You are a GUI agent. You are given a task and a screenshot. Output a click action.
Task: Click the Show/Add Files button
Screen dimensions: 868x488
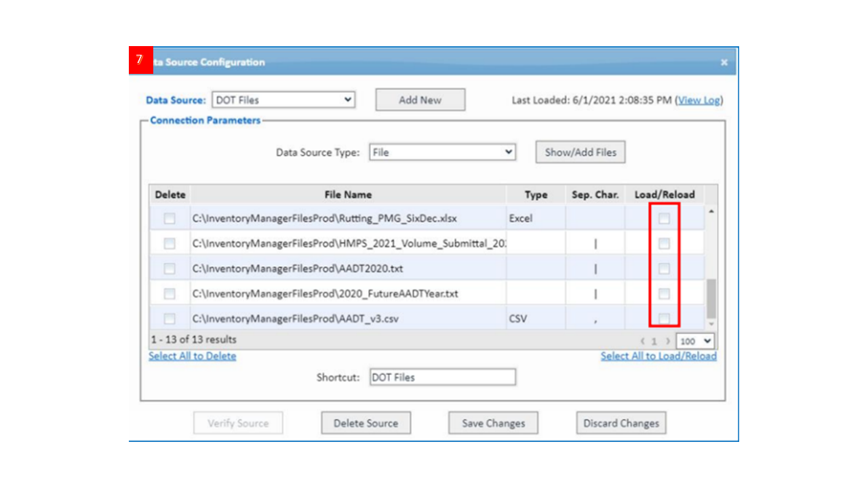click(580, 152)
